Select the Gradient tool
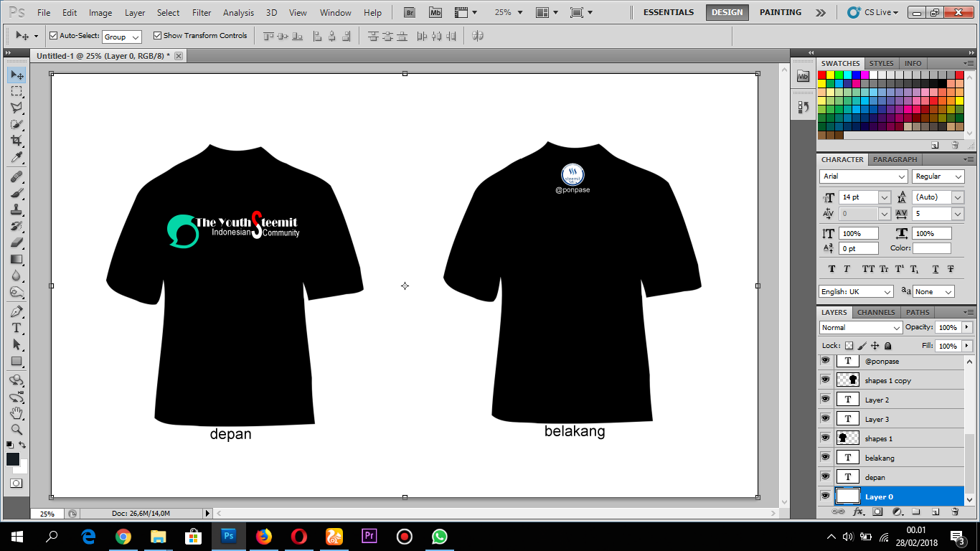The height and width of the screenshot is (551, 980). click(x=17, y=259)
